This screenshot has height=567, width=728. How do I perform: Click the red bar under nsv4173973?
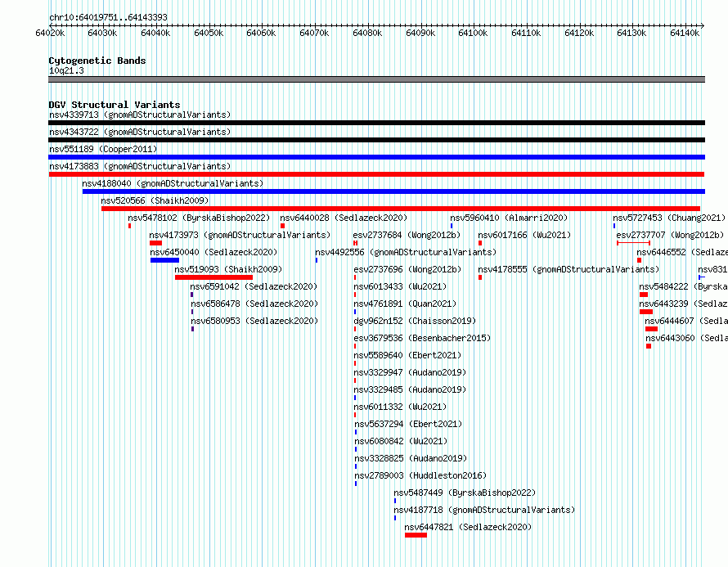pos(155,243)
